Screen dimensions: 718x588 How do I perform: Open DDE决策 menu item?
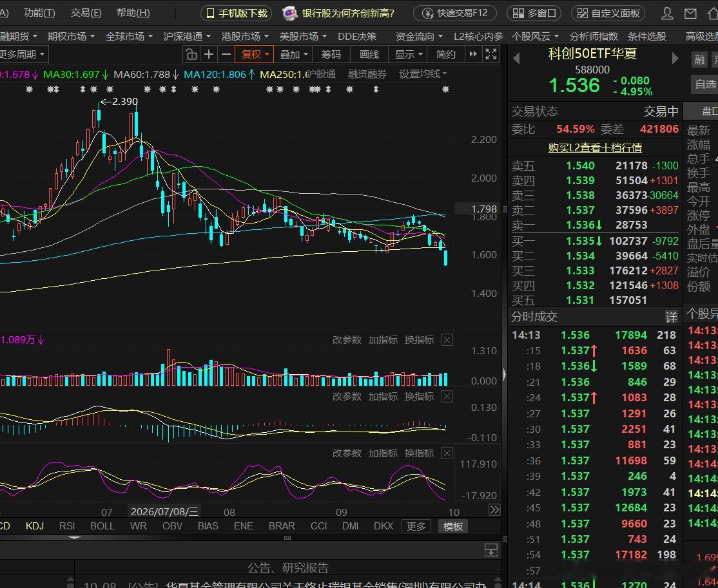(357, 36)
